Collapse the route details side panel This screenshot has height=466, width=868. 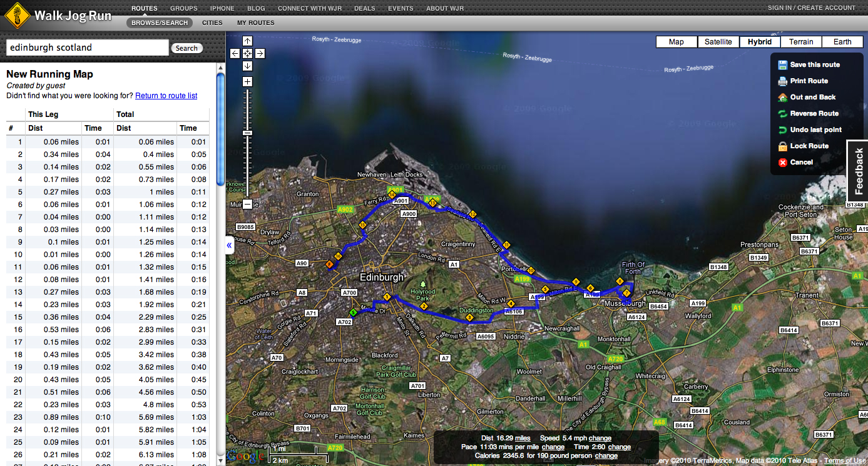[x=229, y=246]
